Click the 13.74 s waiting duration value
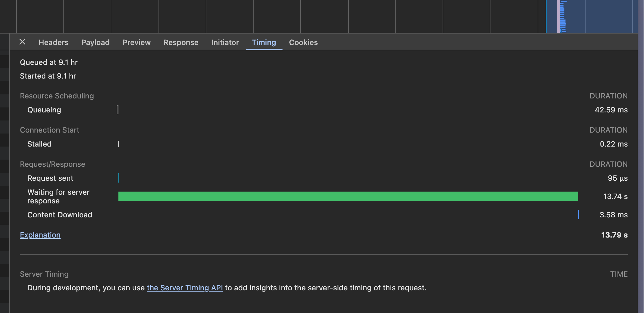The height and width of the screenshot is (313, 644). click(615, 197)
